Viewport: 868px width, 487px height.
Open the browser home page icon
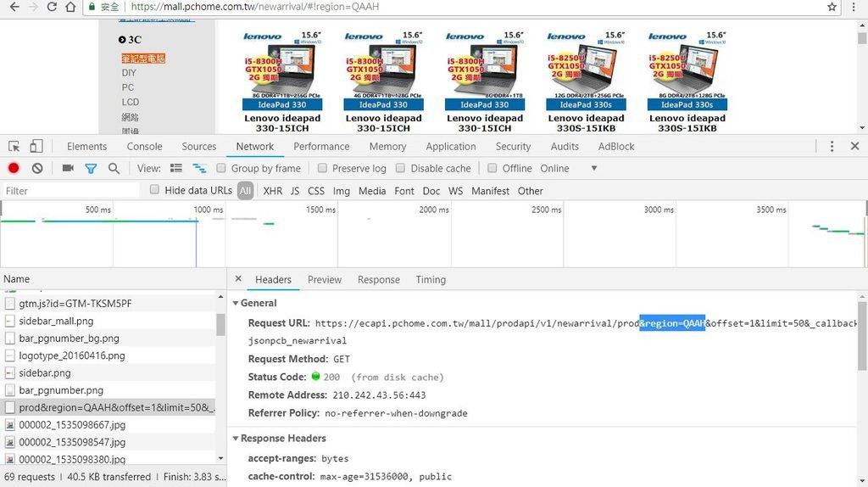70,7
